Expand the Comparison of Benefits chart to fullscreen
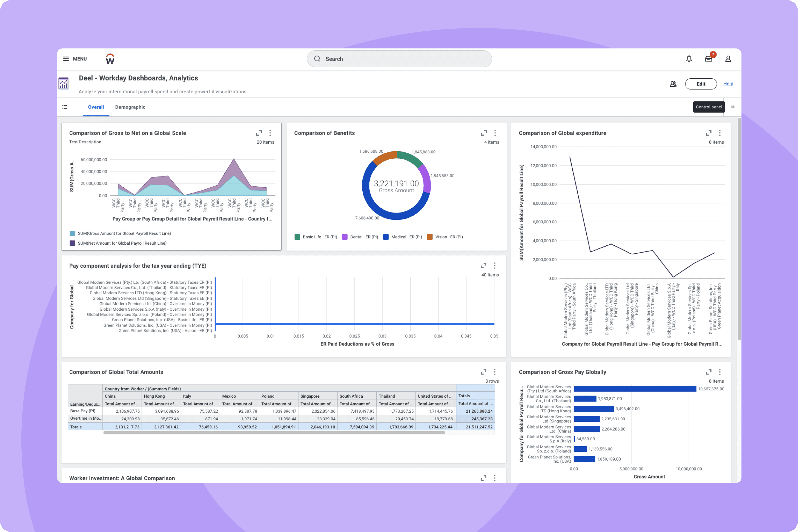 (x=484, y=133)
